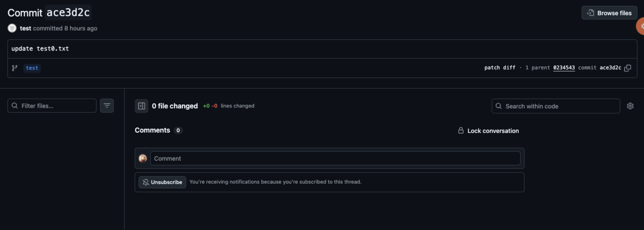Click your avatar beside the Comment box
Viewport: 644px width, 230px height.
pos(143,159)
